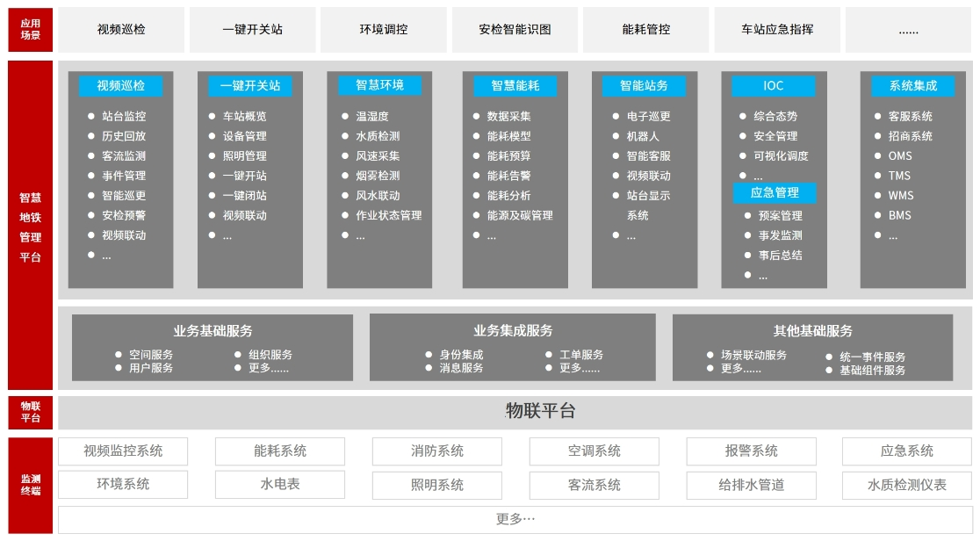Open the 安检智能识图 scenario box
Viewport: 980px width, 541px height.
[515, 29]
